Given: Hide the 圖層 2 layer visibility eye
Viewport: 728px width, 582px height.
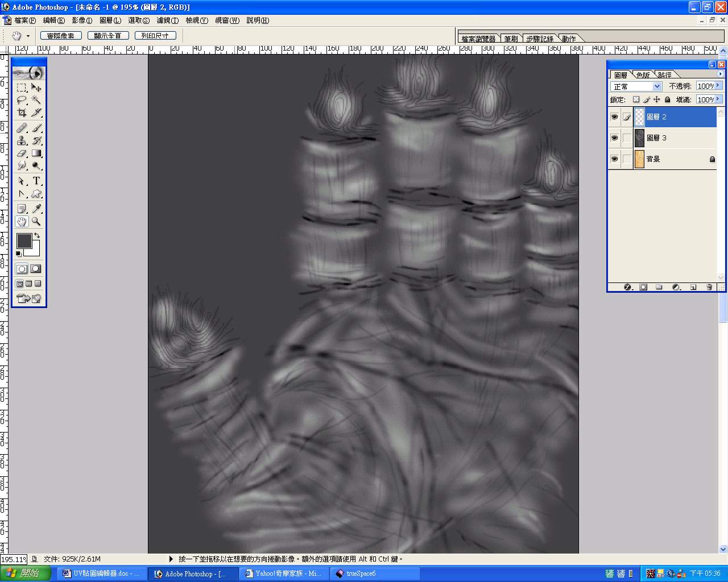Looking at the screenshot, I should pos(614,117).
